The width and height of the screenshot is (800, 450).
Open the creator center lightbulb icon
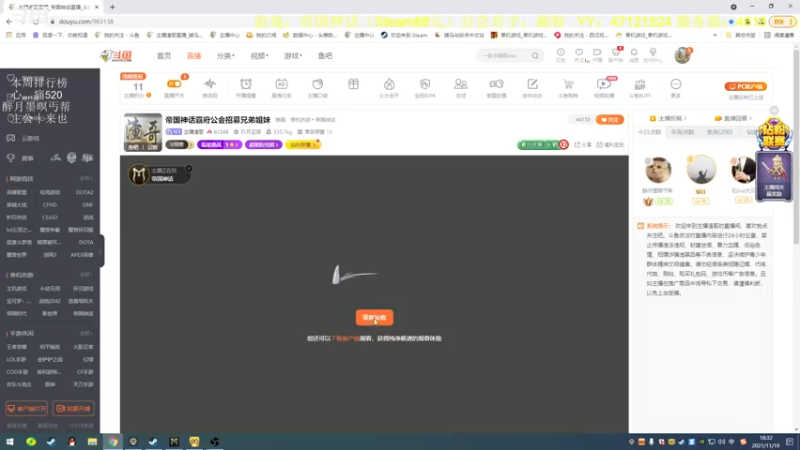click(653, 53)
